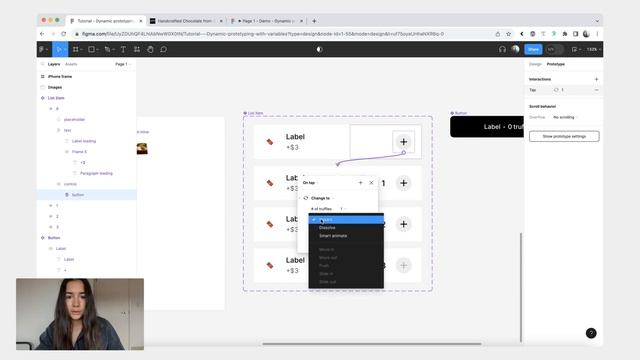Open the zoom level dropdown

593,49
